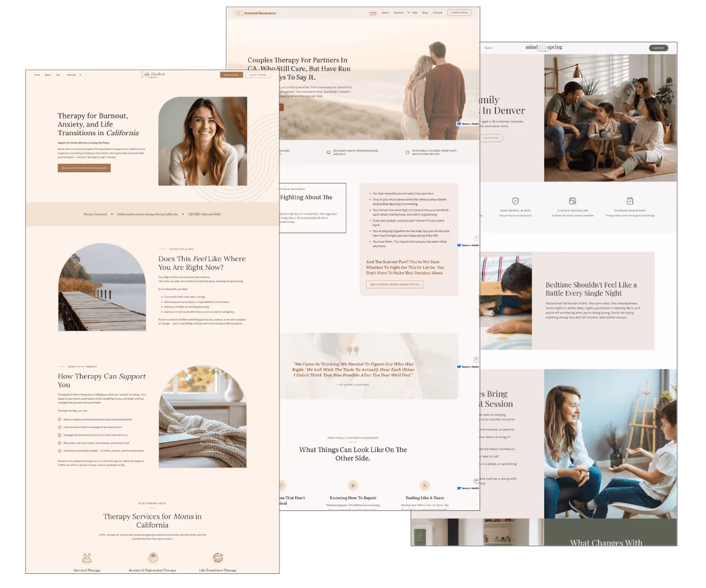Click checkmark icon beside 'Learn practical tools' bullet
Screen dimensions: 706x588
pos(59,427)
